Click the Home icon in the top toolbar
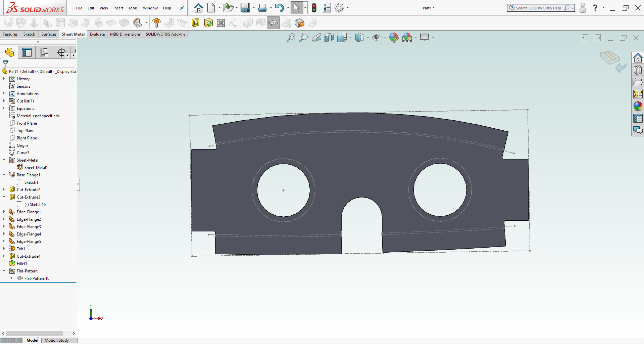This screenshot has height=344, width=644. point(198,8)
